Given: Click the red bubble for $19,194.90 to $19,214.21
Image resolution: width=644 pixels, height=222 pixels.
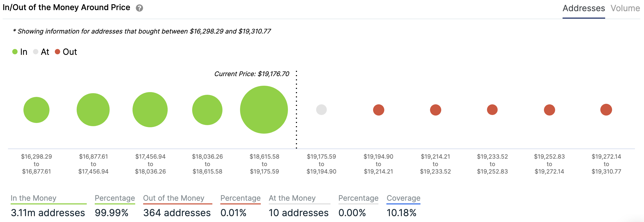Looking at the screenshot, I should pos(379,110).
